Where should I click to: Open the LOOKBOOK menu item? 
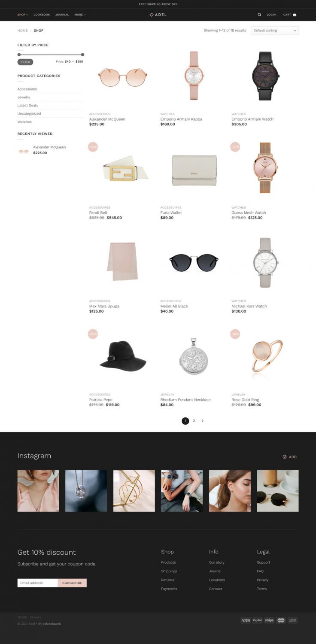pyautogui.click(x=42, y=15)
